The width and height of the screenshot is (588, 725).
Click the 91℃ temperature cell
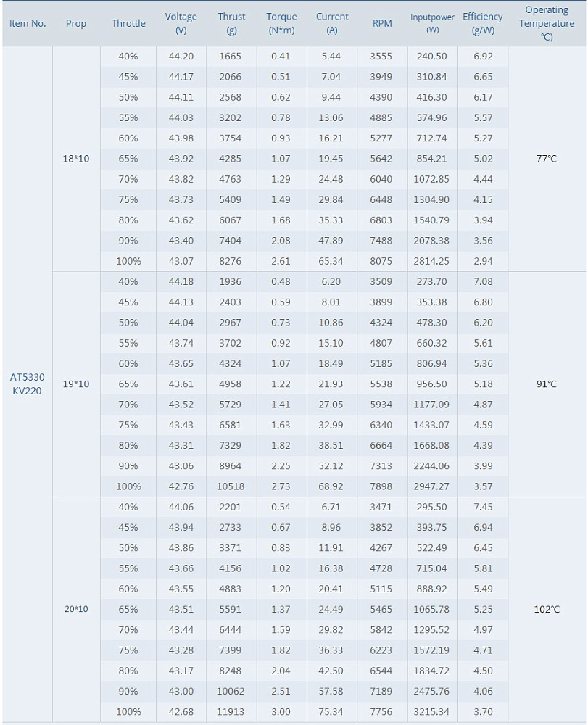(547, 384)
